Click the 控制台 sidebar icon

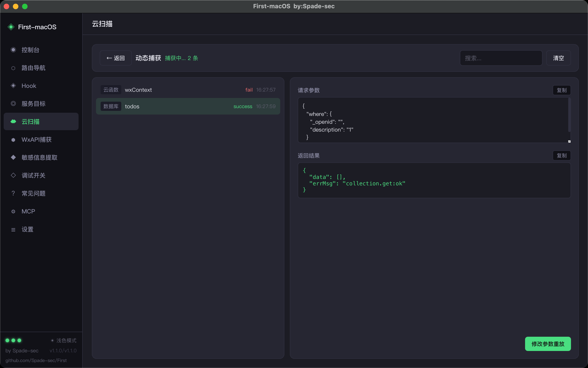[x=13, y=50]
